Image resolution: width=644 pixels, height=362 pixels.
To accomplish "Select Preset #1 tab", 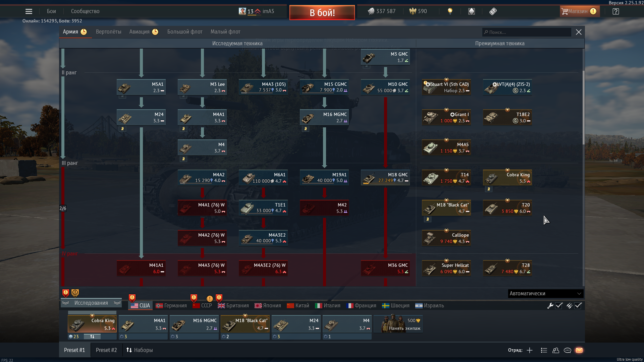I will [x=74, y=350].
